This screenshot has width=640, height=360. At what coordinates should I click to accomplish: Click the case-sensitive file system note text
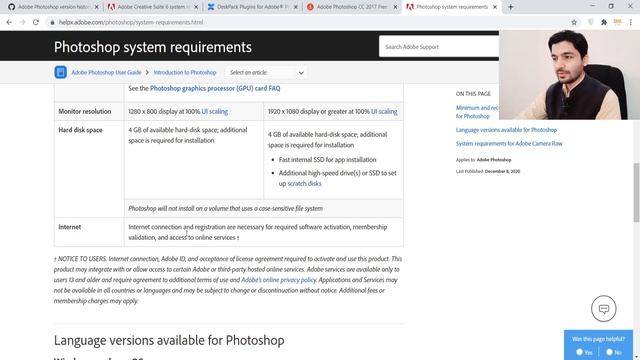click(225, 209)
